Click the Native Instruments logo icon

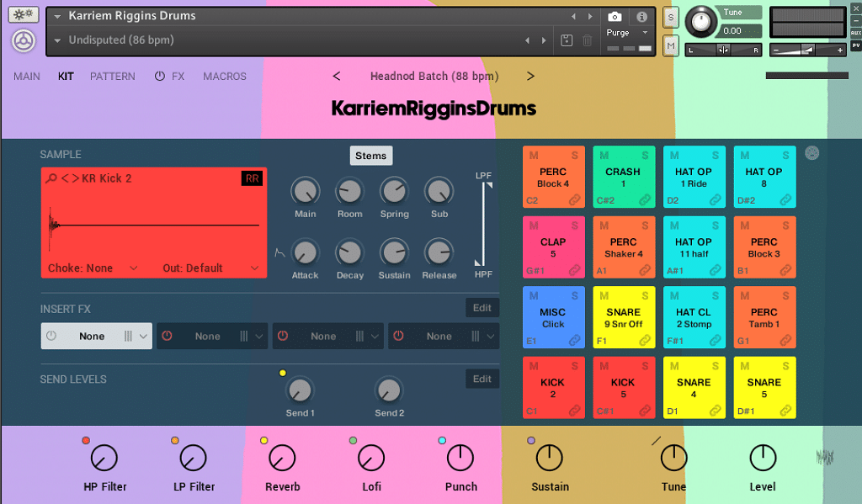(24, 40)
